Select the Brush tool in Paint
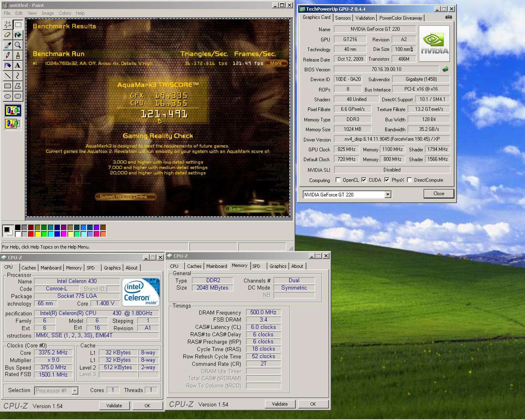Viewport: 525px width, 420px height. point(18,55)
